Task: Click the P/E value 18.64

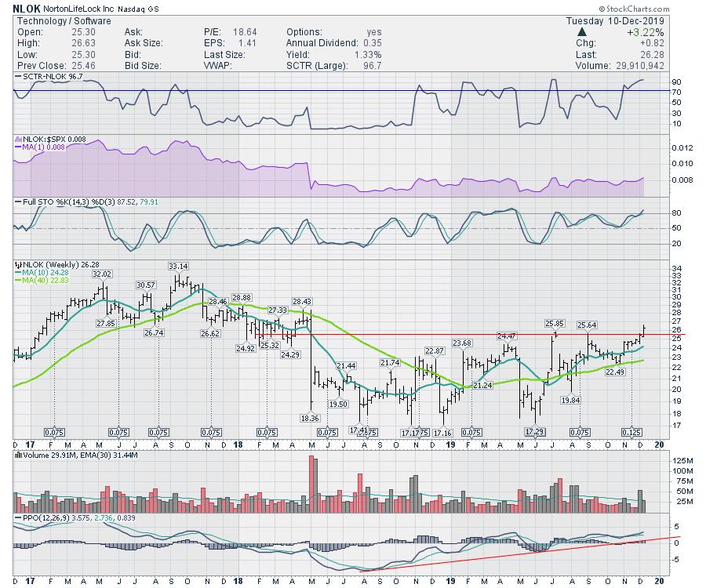Action: click(x=245, y=32)
